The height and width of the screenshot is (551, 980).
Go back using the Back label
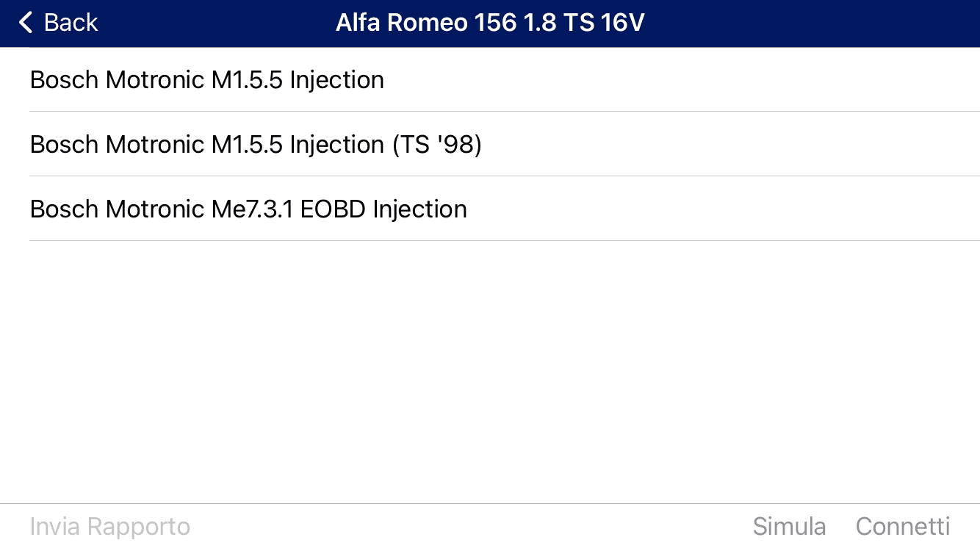coord(71,23)
